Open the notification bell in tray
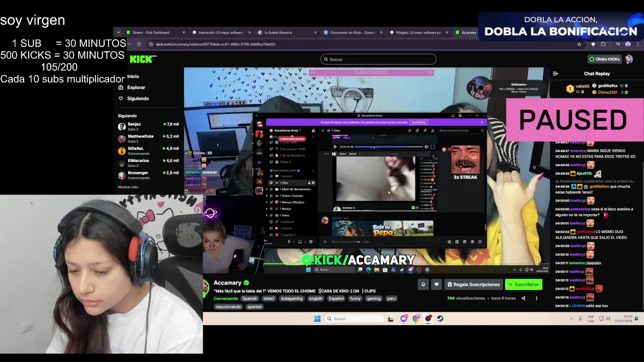Viewport: 644px width, 362px height. point(636,319)
